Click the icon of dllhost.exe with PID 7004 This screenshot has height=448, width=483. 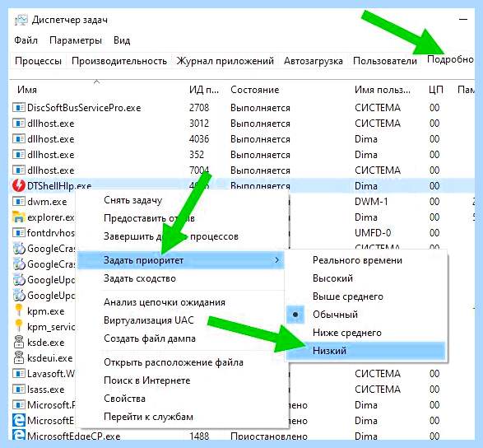point(18,170)
